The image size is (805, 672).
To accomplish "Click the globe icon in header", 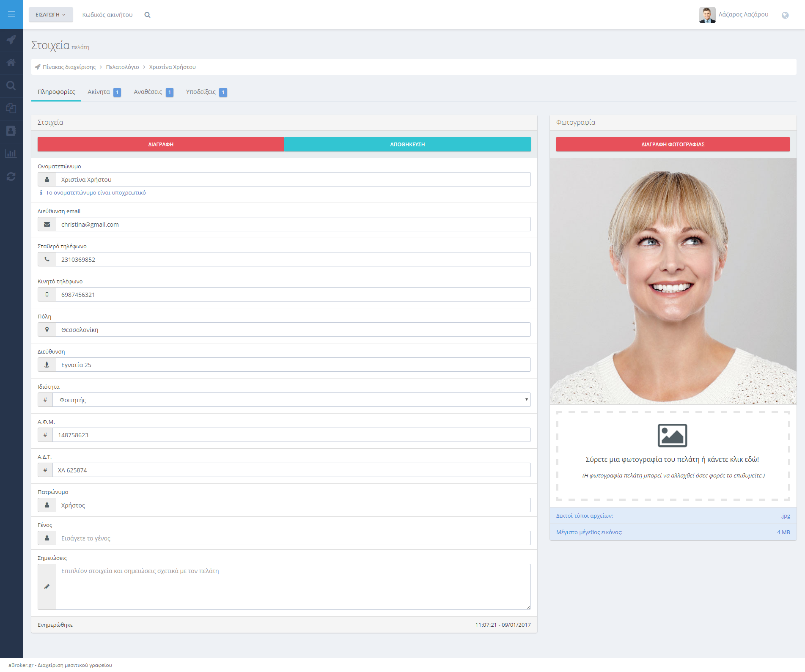I will (785, 15).
